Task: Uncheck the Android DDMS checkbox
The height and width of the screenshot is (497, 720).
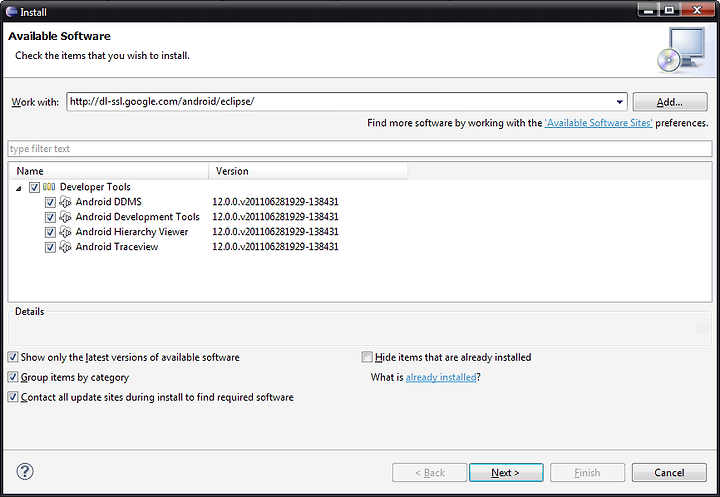Action: tap(50, 202)
